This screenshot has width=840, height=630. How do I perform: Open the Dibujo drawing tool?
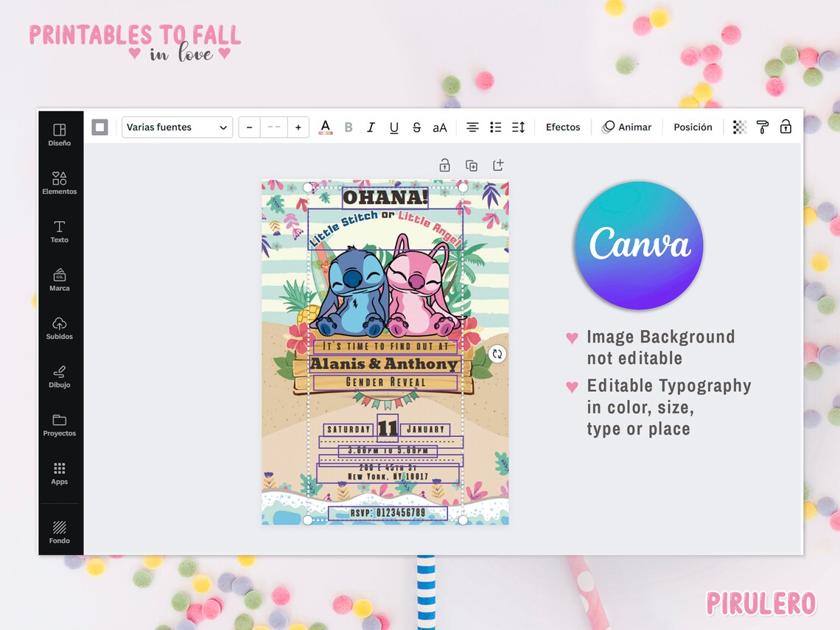[59, 377]
